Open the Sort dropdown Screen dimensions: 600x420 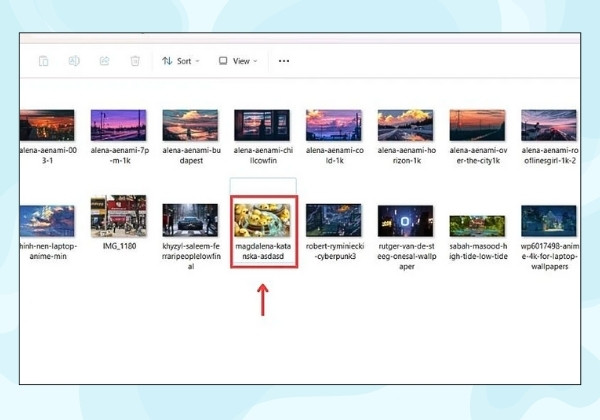pos(181,61)
